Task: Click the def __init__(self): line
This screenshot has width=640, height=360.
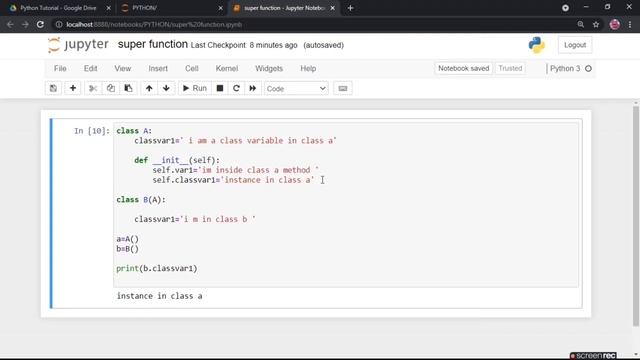Action: point(177,160)
